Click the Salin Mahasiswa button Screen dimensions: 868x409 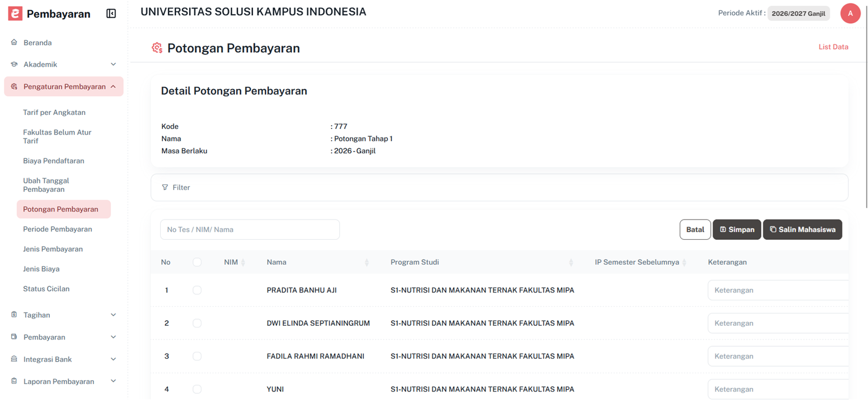coord(802,230)
